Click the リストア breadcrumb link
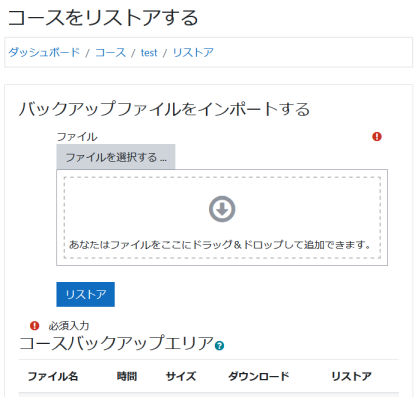The width and height of the screenshot is (418, 397). [193, 52]
